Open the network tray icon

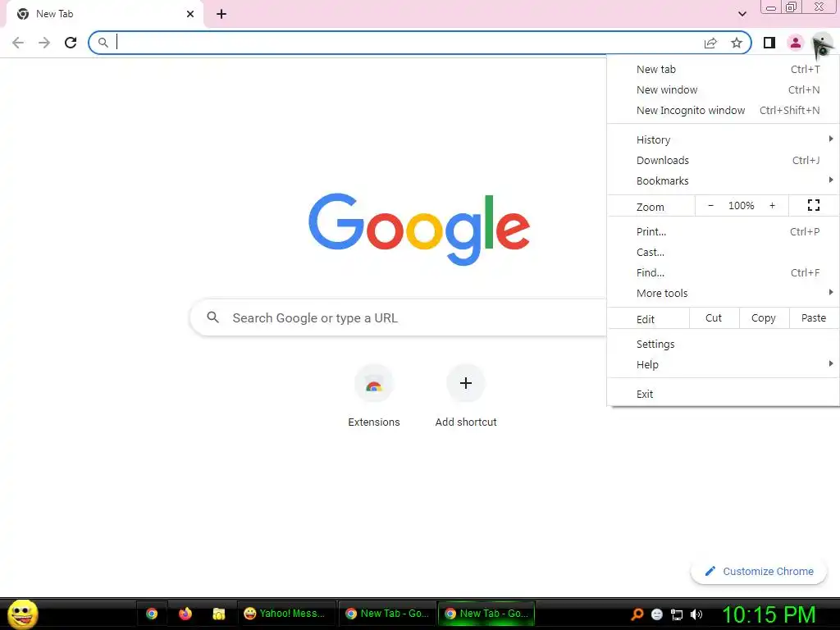[x=677, y=614]
